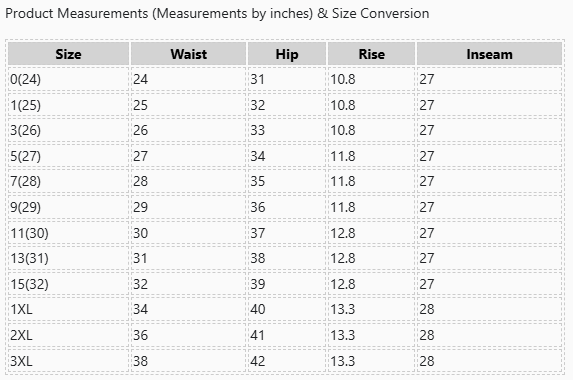Image resolution: width=573 pixels, height=380 pixels.
Task: Click the 11(30) size cell
Action: click(x=69, y=233)
